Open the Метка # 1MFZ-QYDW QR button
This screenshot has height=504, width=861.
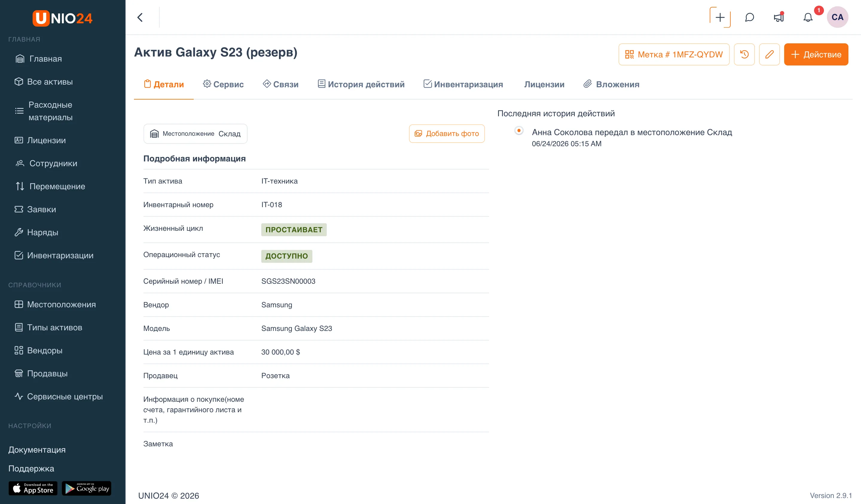674,54
